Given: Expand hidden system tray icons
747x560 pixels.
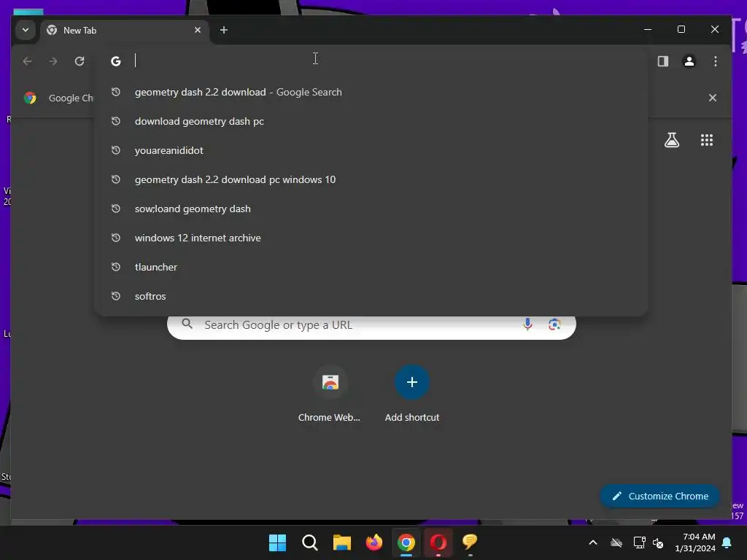Looking at the screenshot, I should pyautogui.click(x=593, y=542).
